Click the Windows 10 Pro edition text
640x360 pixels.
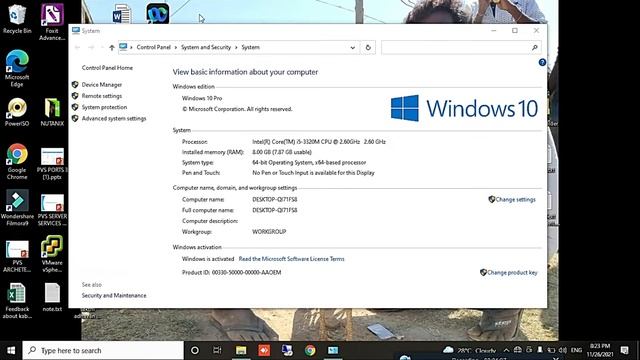pos(202,98)
